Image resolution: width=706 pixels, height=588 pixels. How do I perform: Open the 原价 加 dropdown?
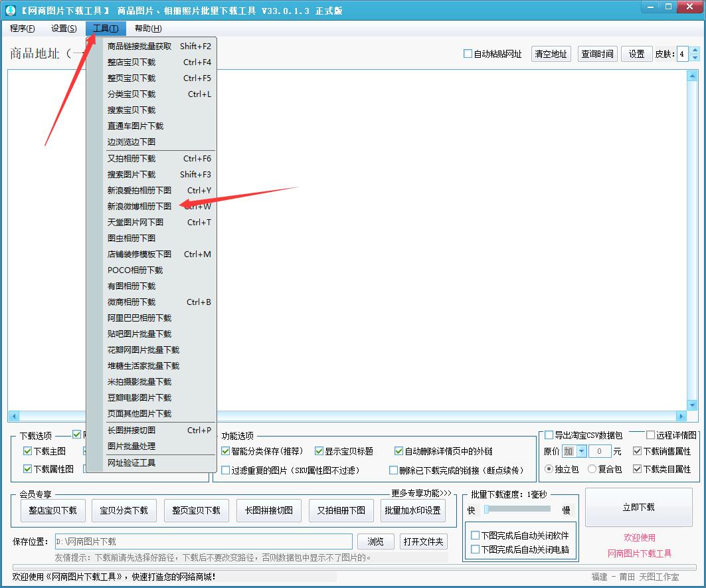click(581, 451)
